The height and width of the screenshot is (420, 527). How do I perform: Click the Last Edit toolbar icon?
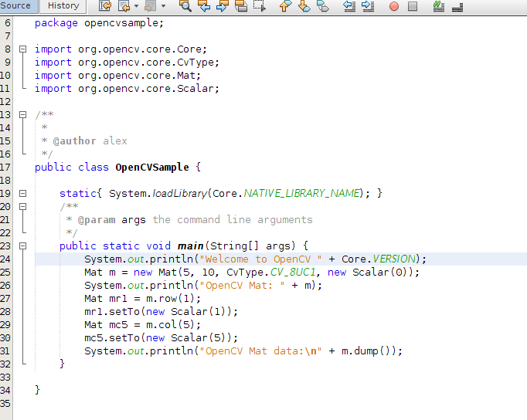(105, 5)
